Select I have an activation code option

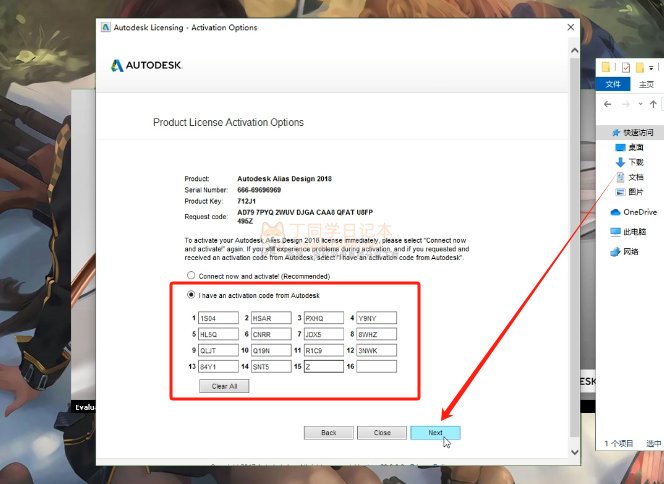[191, 295]
